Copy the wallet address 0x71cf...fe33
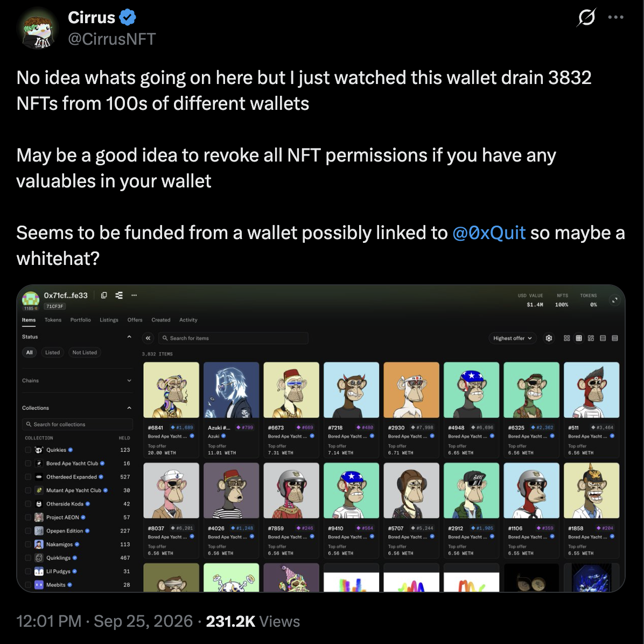Viewport: 644px width, 644px height. coord(104,295)
